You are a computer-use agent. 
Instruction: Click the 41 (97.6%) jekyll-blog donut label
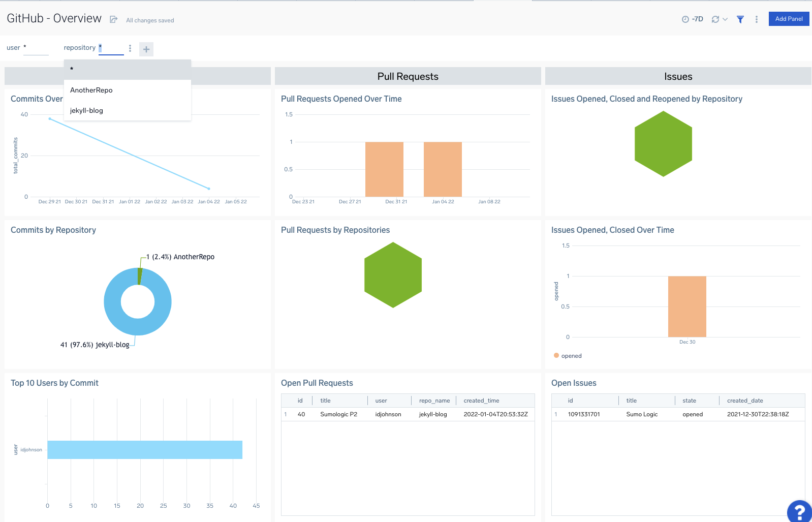95,345
